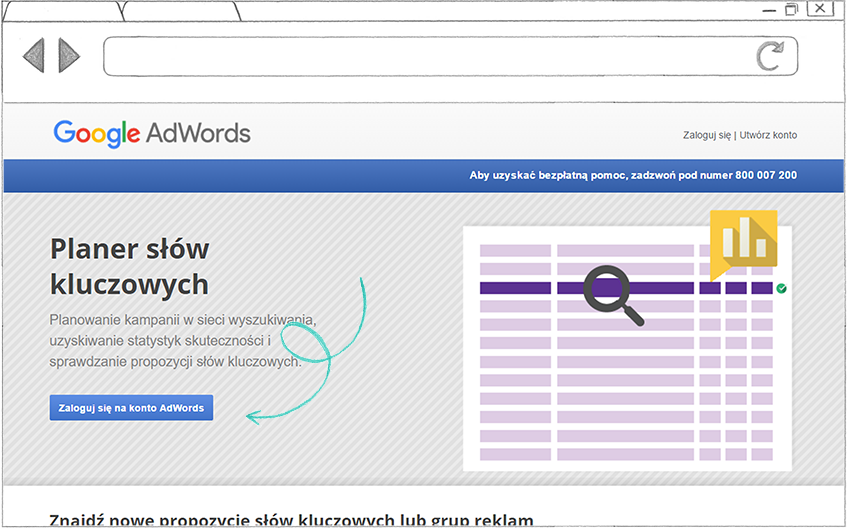Reload the page with the refresh icon
The width and height of the screenshot is (848, 529).
pyautogui.click(x=770, y=56)
